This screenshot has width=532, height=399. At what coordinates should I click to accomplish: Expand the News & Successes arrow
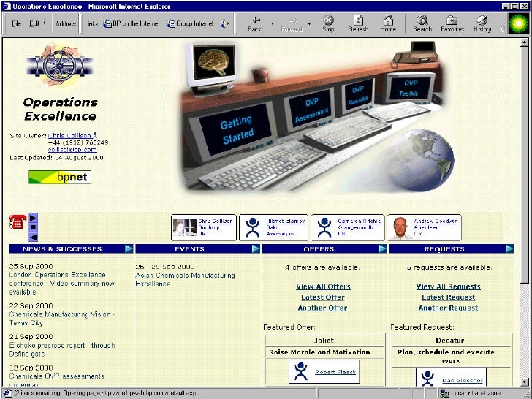[x=129, y=248]
